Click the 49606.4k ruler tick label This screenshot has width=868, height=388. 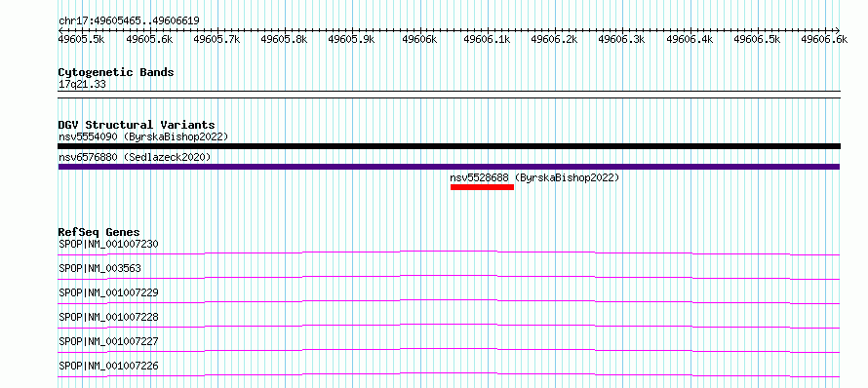pos(690,39)
